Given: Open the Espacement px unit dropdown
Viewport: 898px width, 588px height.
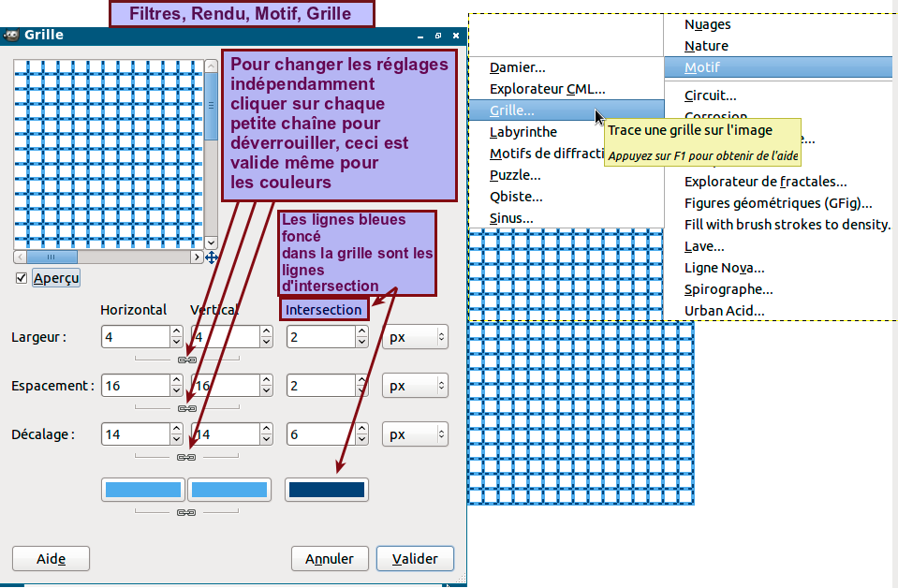Looking at the screenshot, I should point(415,386).
